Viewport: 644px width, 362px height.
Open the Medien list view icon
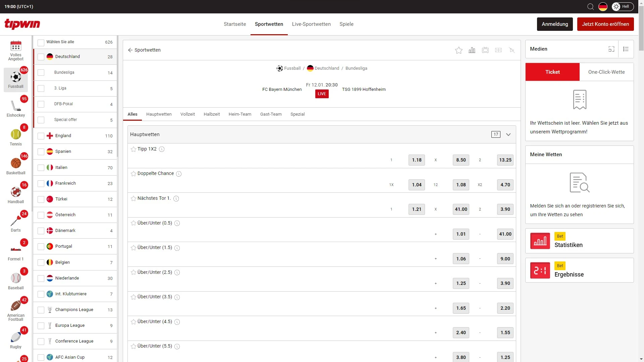626,49
